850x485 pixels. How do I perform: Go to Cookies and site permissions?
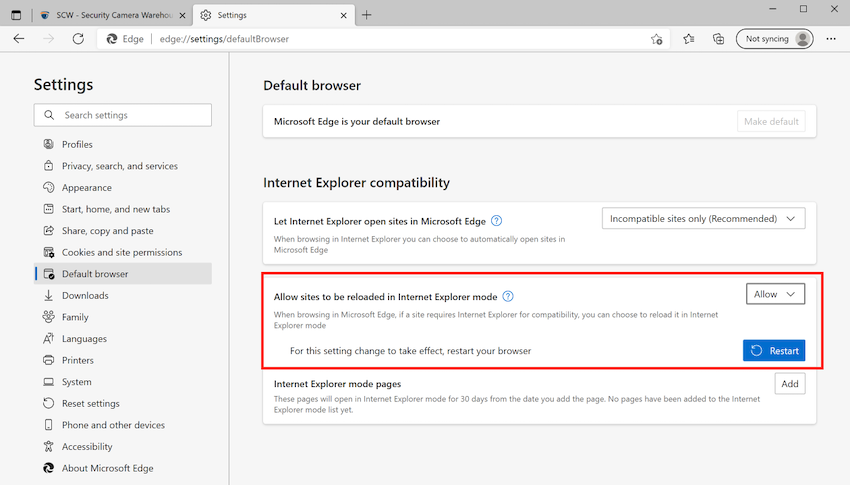(123, 253)
